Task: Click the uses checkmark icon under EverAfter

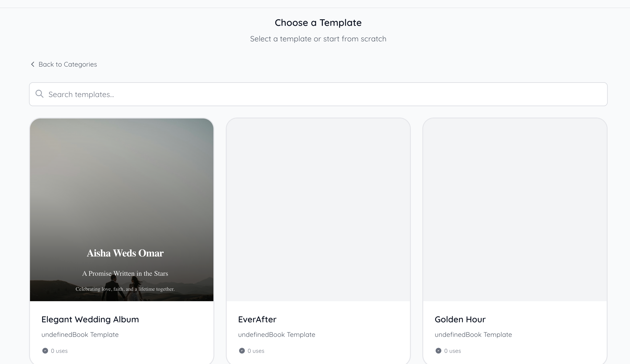Action: [242, 351]
